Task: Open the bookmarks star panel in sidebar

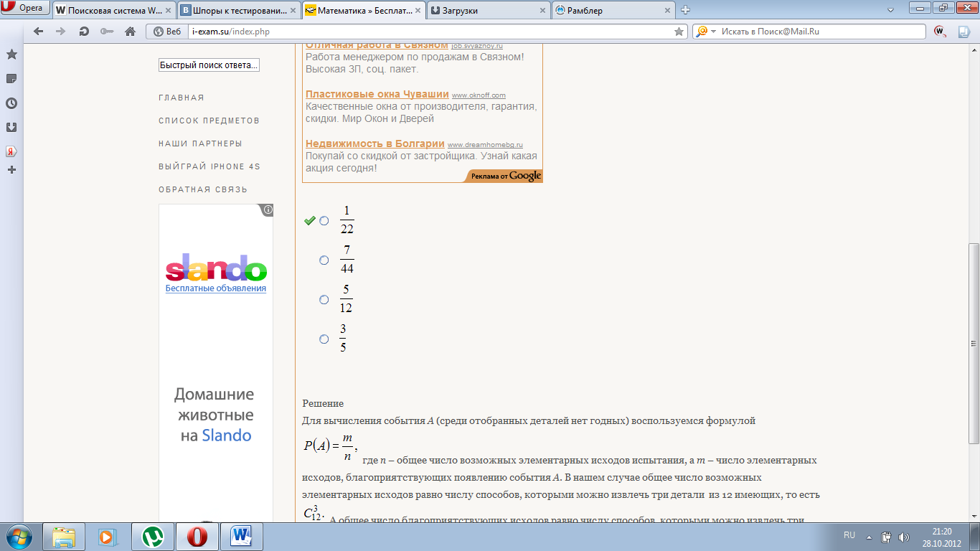Action: tap(11, 55)
